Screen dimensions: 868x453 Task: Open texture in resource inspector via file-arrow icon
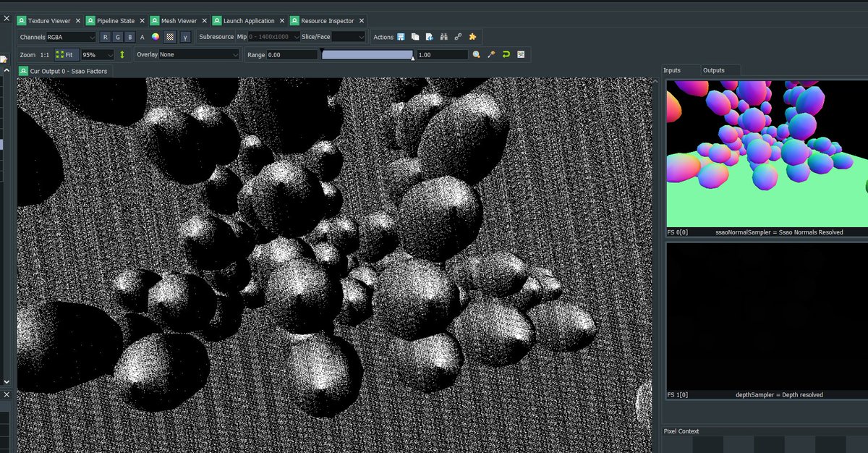[429, 36]
